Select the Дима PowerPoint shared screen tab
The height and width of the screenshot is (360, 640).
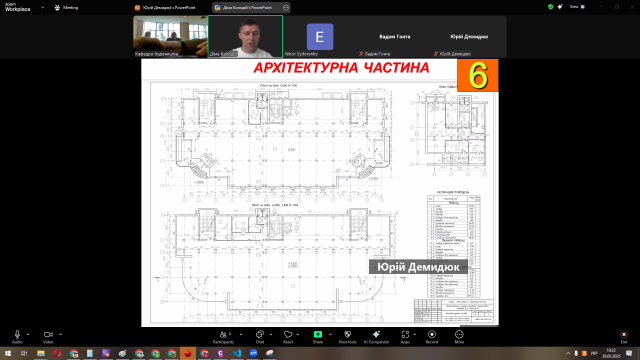point(247,7)
